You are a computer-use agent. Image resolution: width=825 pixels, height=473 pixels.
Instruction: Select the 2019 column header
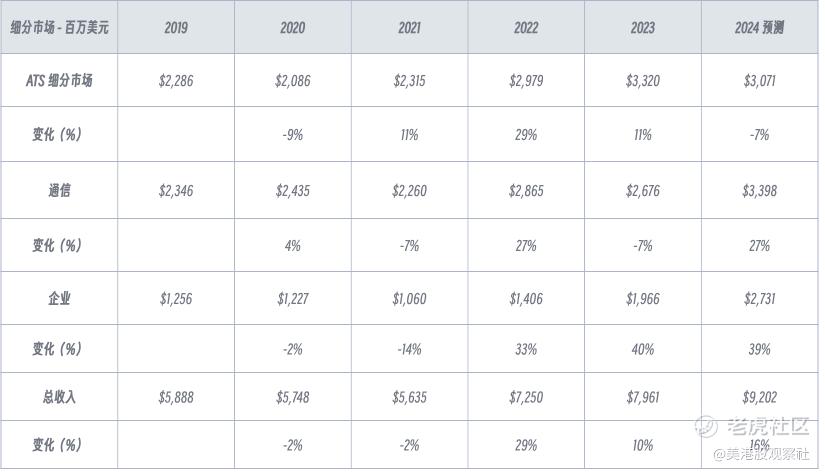176,28
